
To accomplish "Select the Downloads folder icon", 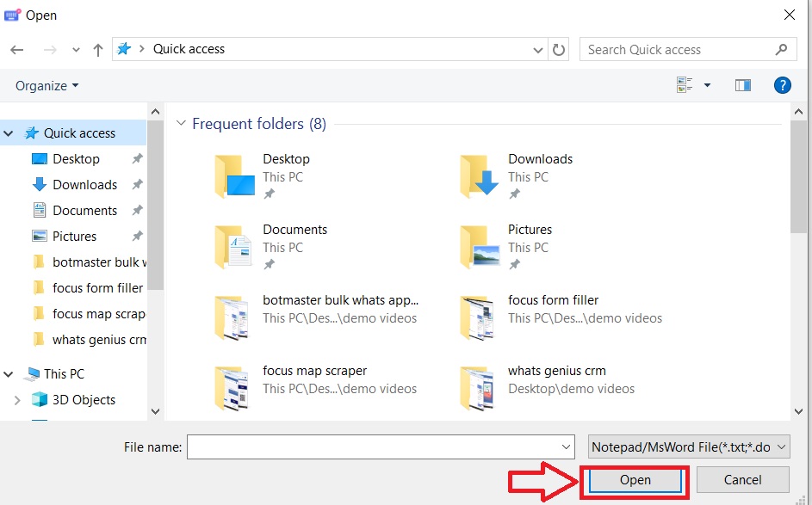I will pos(480,177).
